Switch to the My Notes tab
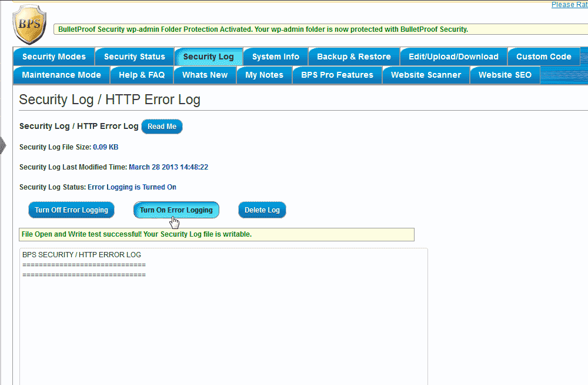This screenshot has width=588, height=385. pyautogui.click(x=265, y=75)
